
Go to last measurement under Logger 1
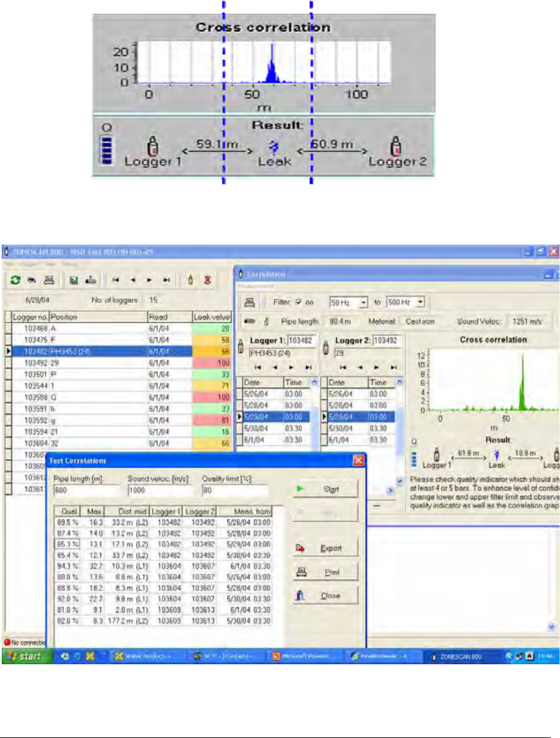[310, 367]
